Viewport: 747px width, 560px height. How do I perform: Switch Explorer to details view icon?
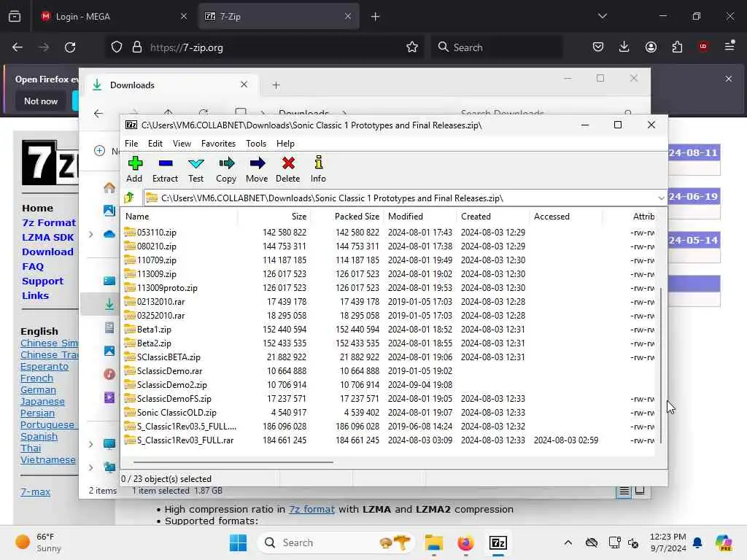coord(624,491)
